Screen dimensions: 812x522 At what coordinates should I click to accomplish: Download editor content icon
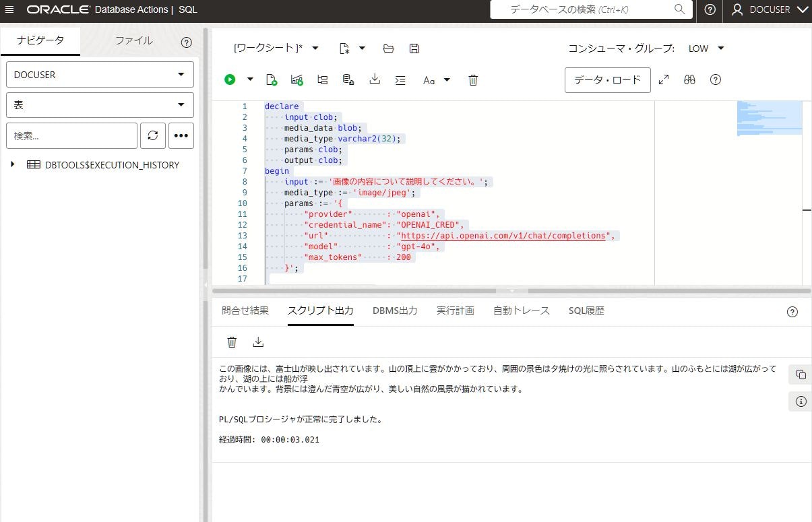[375, 79]
